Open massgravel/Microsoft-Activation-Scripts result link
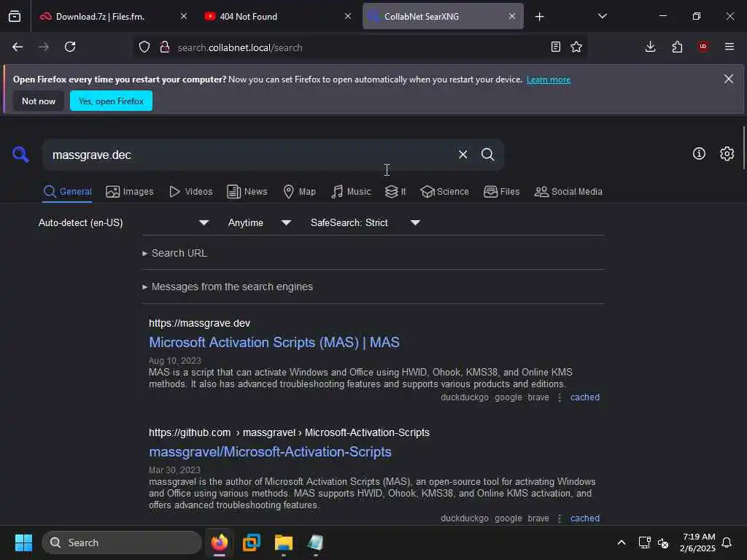The image size is (747, 560). tap(270, 452)
